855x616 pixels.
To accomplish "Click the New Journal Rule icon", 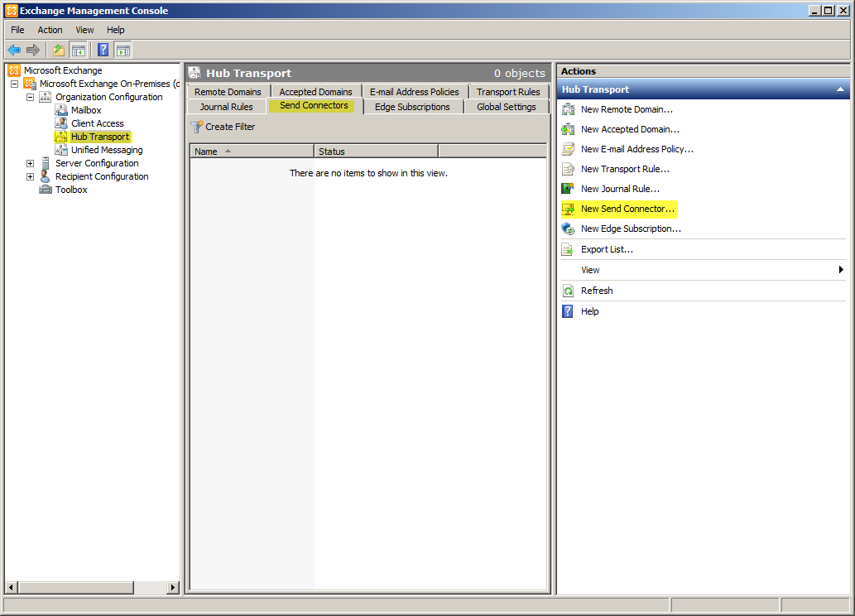I will click(568, 189).
